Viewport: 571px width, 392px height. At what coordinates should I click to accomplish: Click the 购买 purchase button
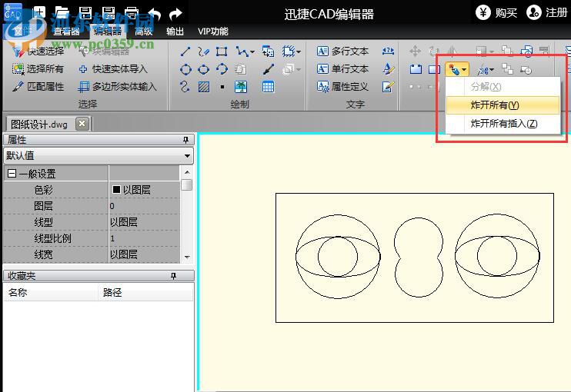[x=496, y=12]
